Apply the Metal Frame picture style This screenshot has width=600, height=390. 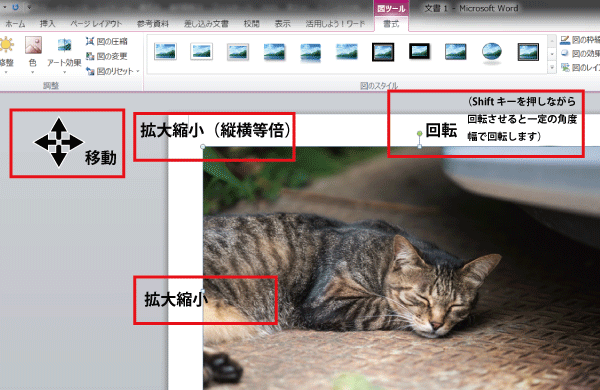tap(238, 52)
